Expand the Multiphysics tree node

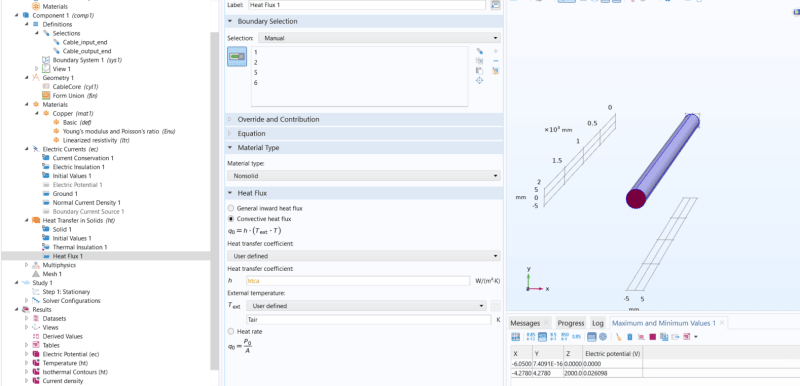click(27, 265)
